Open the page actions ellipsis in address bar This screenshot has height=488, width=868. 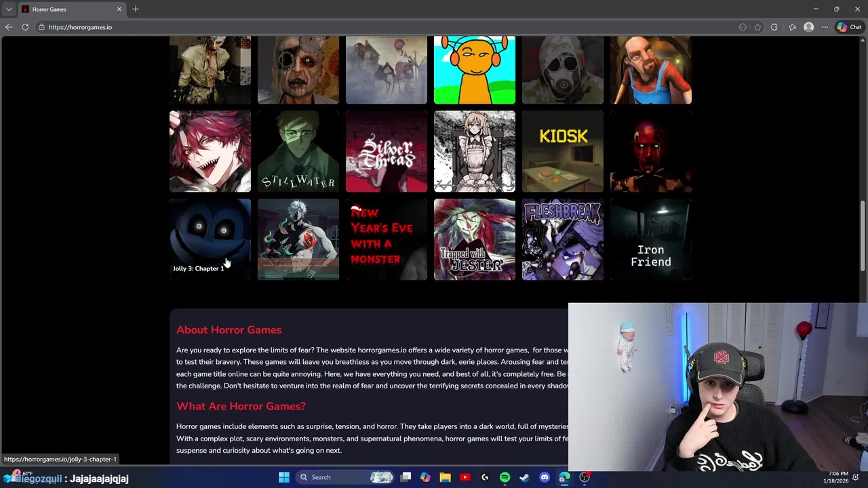743,27
